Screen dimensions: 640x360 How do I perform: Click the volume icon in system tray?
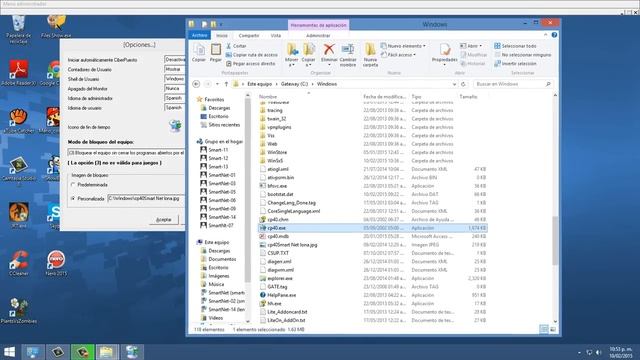[x=599, y=352]
